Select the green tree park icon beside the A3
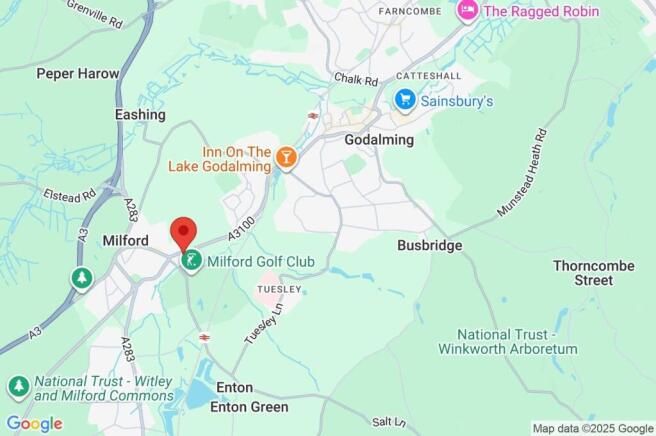This screenshot has width=656, height=436. [82, 279]
